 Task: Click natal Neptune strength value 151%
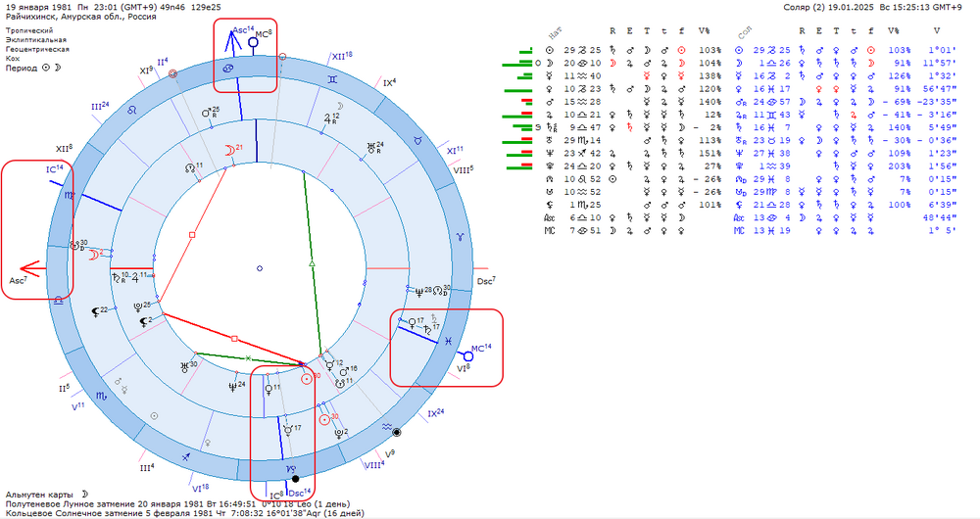(710, 153)
